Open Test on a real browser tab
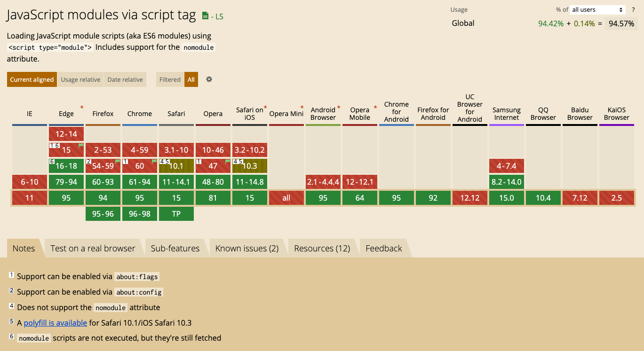 point(93,248)
